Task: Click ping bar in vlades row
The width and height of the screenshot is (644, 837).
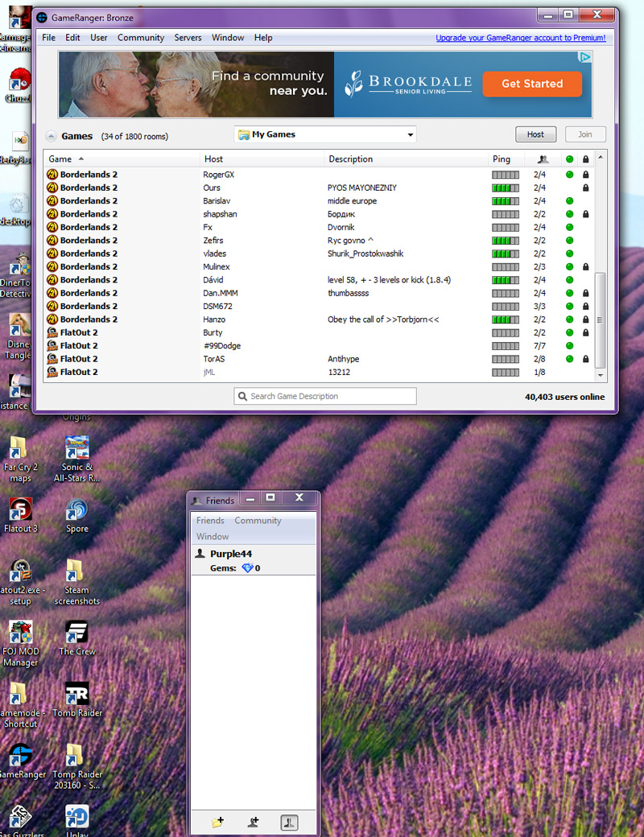Action: (506, 254)
